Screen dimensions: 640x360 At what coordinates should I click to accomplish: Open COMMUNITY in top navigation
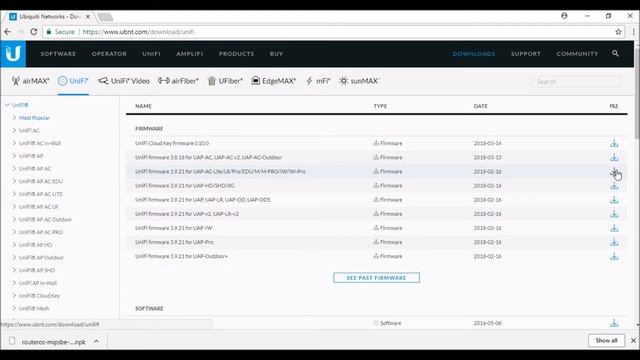[x=577, y=54]
